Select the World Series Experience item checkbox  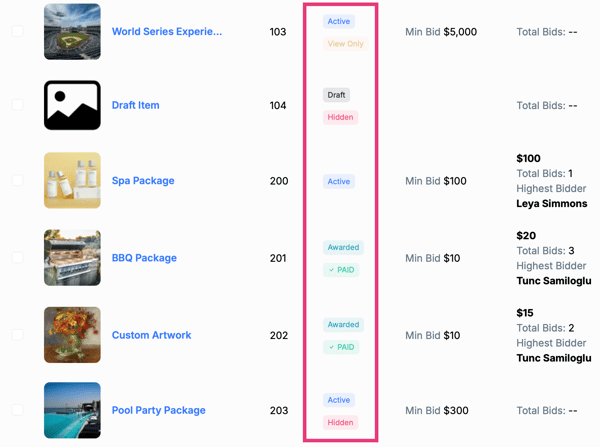[x=17, y=32]
